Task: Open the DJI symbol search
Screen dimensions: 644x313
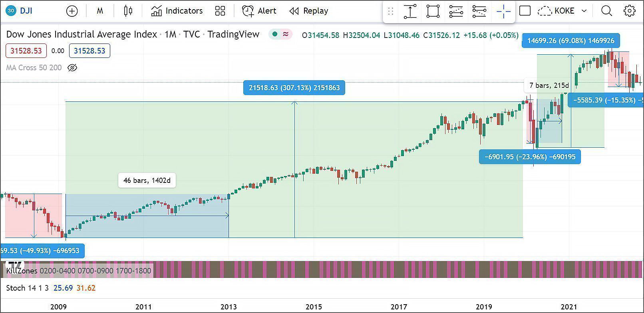Action: pos(20,11)
